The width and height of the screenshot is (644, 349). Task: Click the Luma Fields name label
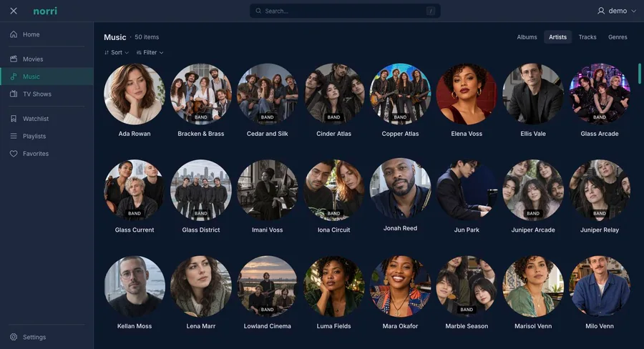pyautogui.click(x=334, y=326)
